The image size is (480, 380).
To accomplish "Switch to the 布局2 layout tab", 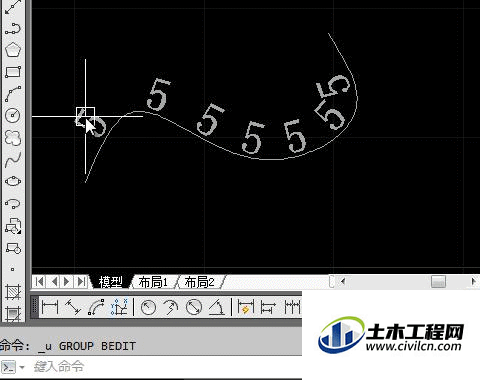I will point(200,282).
